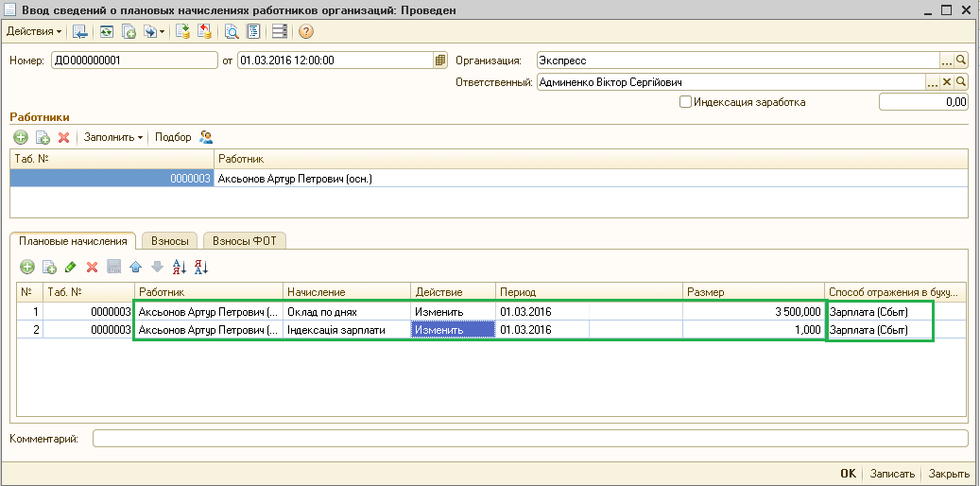This screenshot has width=980, height=486.
Task: Click the refresh document icon in the top toolbar
Action: 107,31
